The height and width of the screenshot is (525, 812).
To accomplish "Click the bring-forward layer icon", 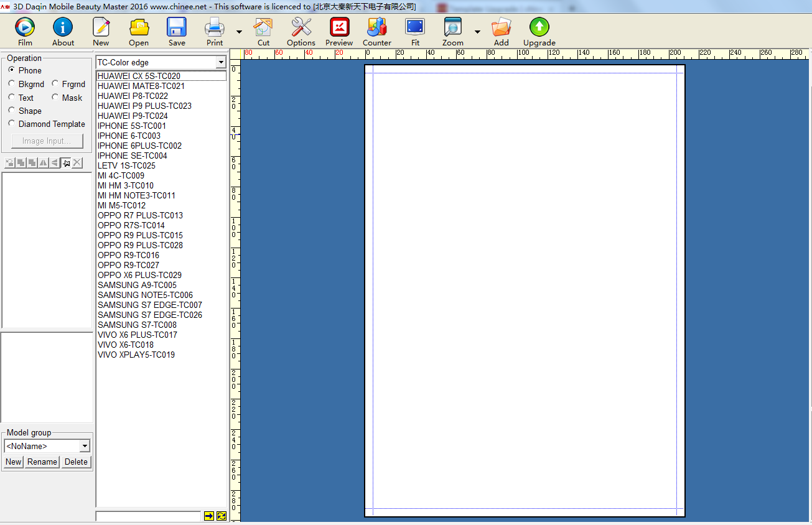I will (x=21, y=163).
